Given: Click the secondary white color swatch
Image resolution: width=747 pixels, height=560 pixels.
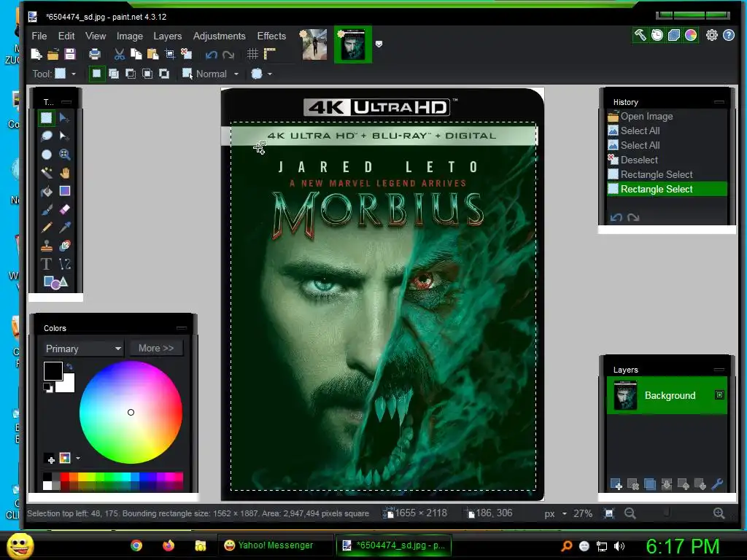Looking at the screenshot, I should (x=68, y=385).
